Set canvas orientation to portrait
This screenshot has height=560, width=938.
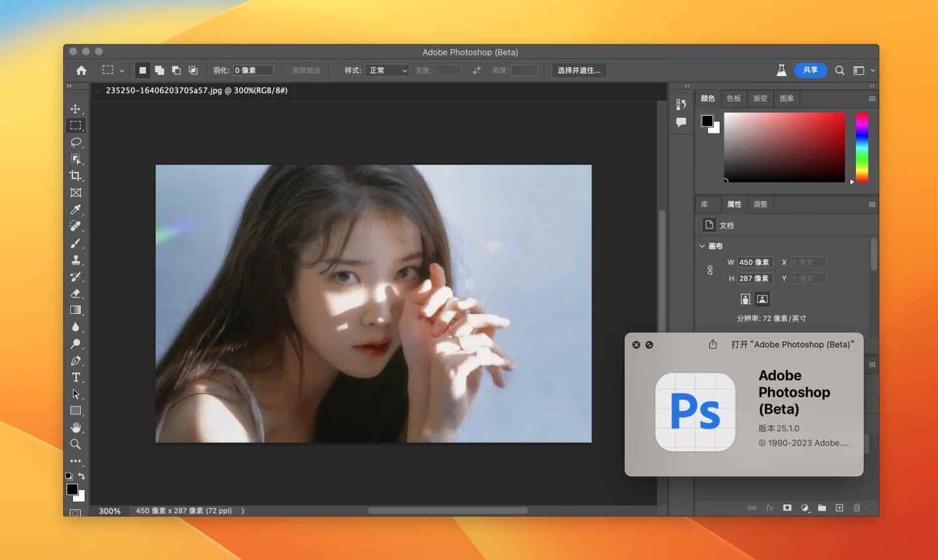pyautogui.click(x=745, y=299)
